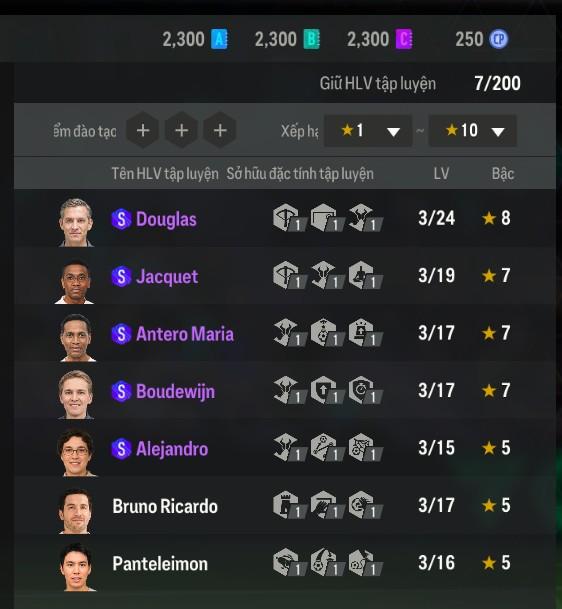Select Antero Maria's second training trait icon
This screenshot has width=562, height=609.
click(327, 333)
